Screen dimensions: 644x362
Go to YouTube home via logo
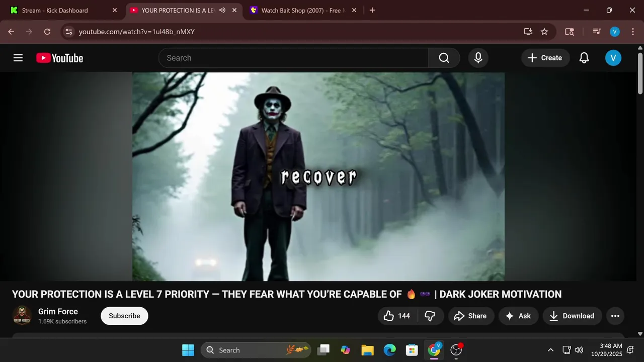pos(59,58)
